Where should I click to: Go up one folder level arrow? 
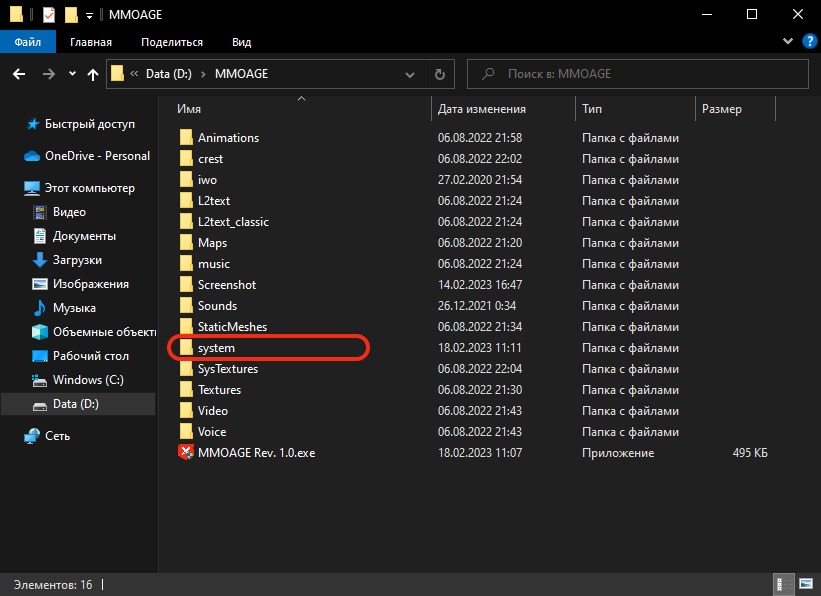click(x=93, y=74)
